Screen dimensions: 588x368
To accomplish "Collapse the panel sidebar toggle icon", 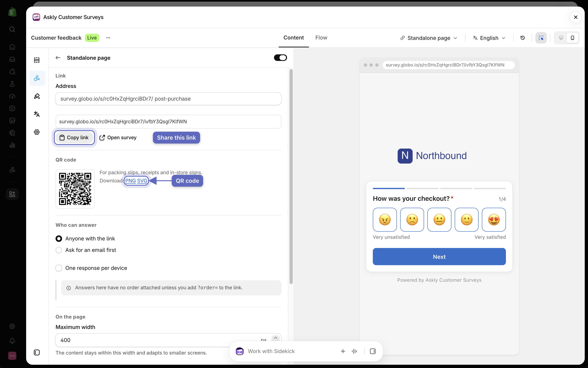I will (x=37, y=352).
